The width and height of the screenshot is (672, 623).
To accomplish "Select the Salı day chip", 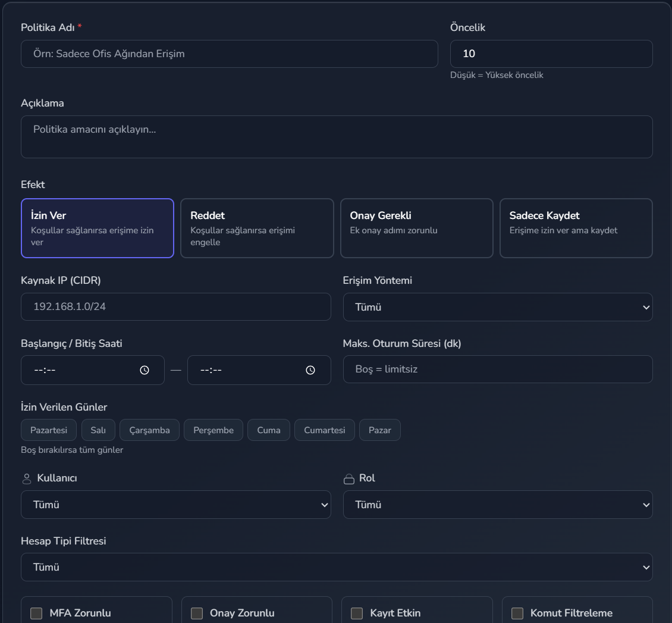I will (98, 430).
